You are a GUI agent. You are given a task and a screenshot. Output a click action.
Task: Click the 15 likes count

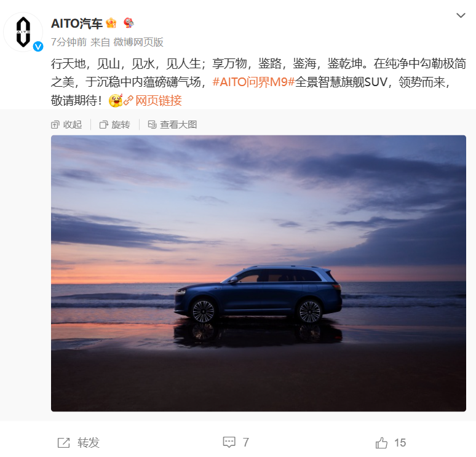[400, 443]
